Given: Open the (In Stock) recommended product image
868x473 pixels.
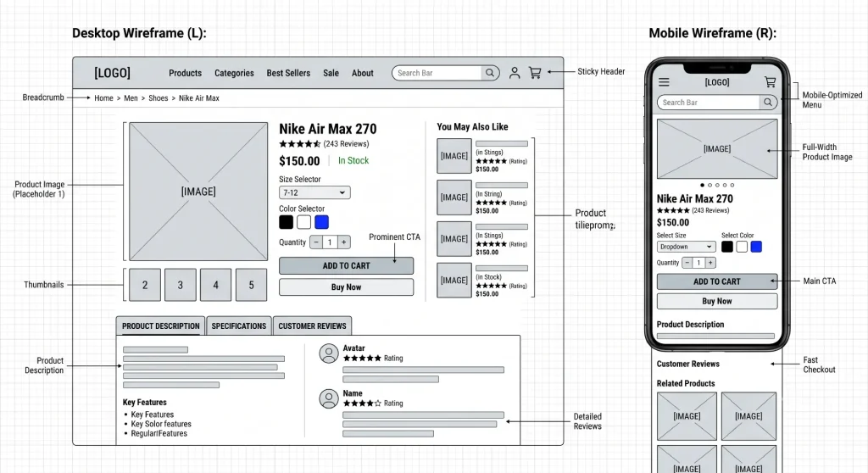Looking at the screenshot, I should click(454, 281).
